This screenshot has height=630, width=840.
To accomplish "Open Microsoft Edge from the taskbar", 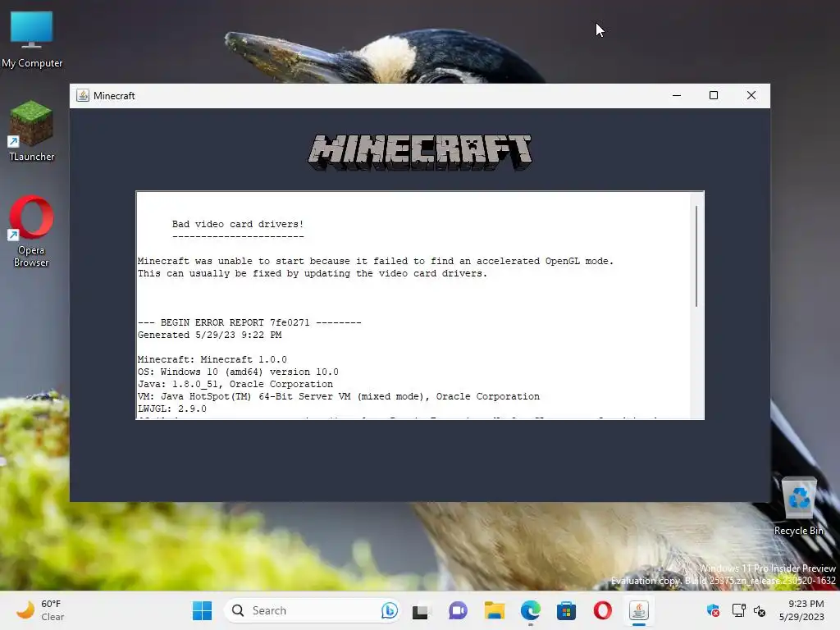I will 531,610.
